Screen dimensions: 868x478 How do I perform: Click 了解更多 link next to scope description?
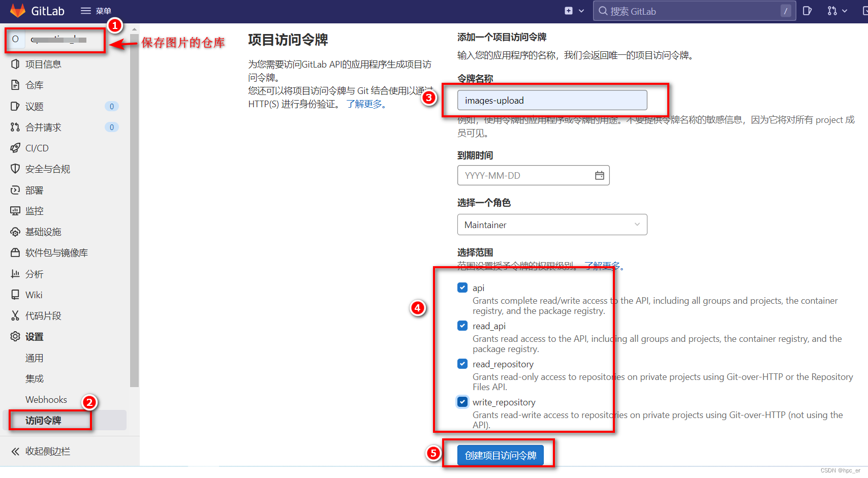[604, 266]
